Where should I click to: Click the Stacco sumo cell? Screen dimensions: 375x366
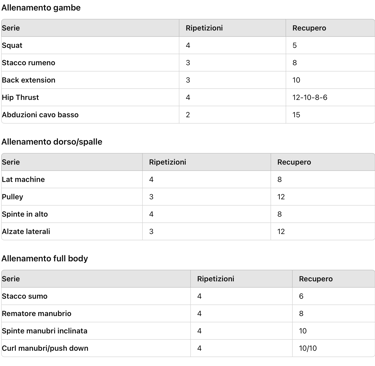tap(96, 296)
